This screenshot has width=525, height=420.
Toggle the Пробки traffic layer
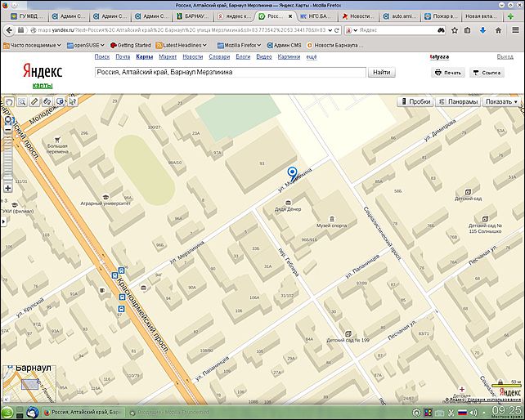tap(415, 101)
